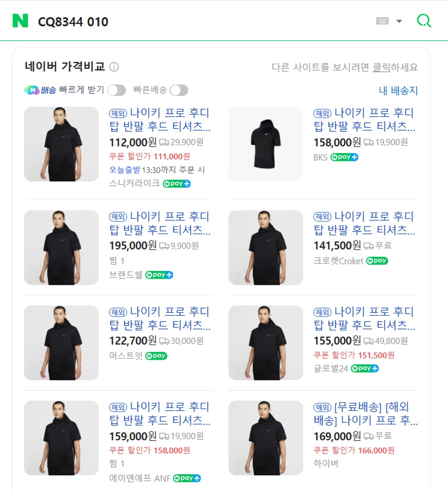Click Npay+ badge next to 글로벌24
Viewport: 448px width, 491px height.
pos(365,369)
